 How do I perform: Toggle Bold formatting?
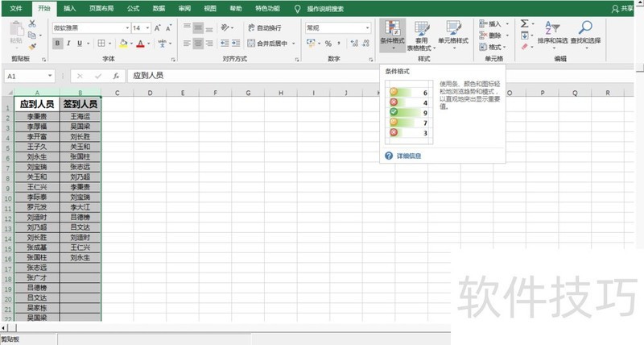tap(58, 44)
